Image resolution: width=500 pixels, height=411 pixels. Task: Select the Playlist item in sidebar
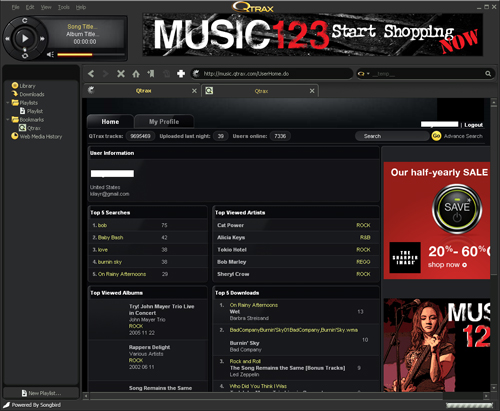[31, 111]
